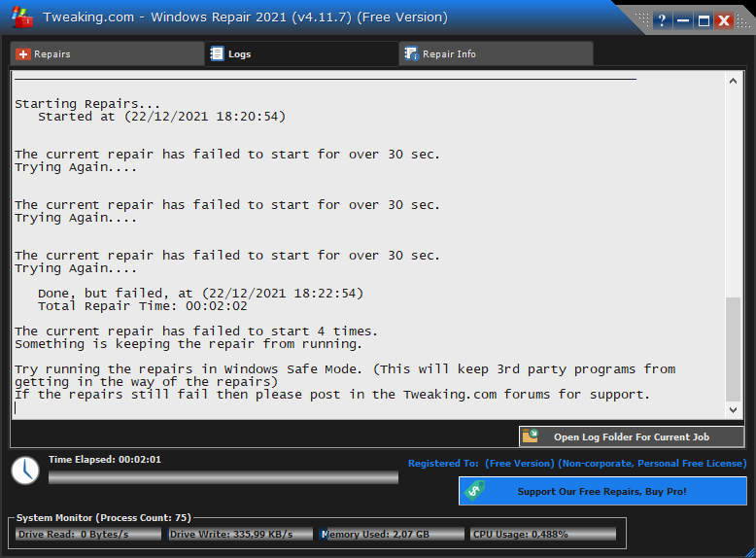Click the Logs tab notepad icon
Image resolution: width=756 pixels, height=558 pixels.
(217, 54)
